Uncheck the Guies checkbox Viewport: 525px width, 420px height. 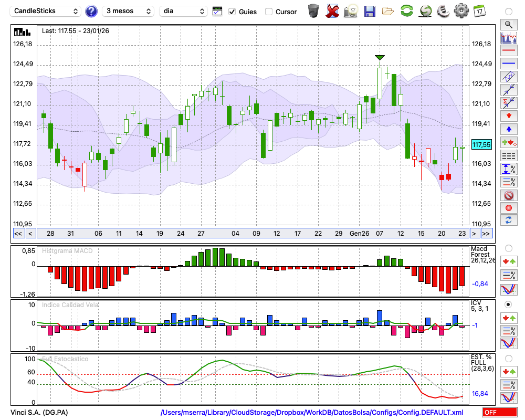click(x=232, y=12)
